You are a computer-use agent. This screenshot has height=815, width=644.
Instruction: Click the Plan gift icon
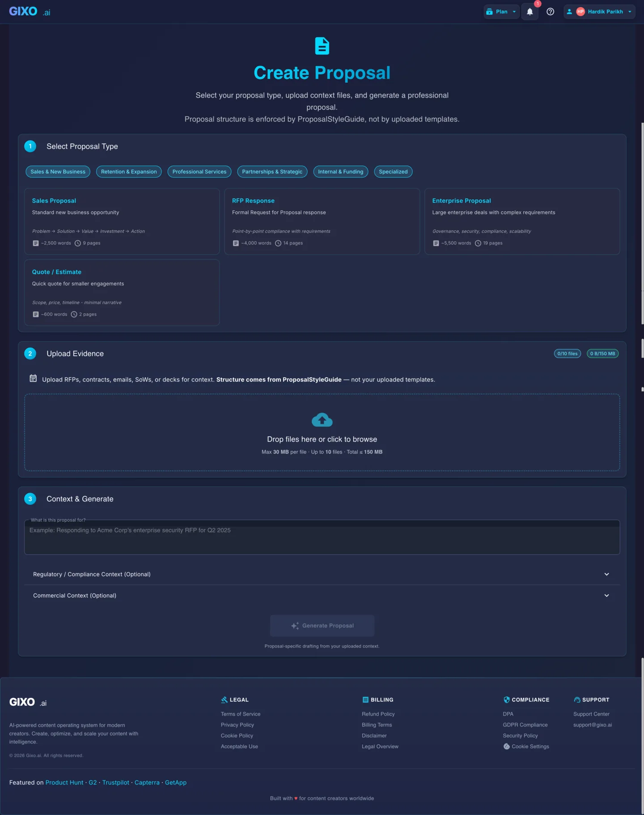[489, 12]
